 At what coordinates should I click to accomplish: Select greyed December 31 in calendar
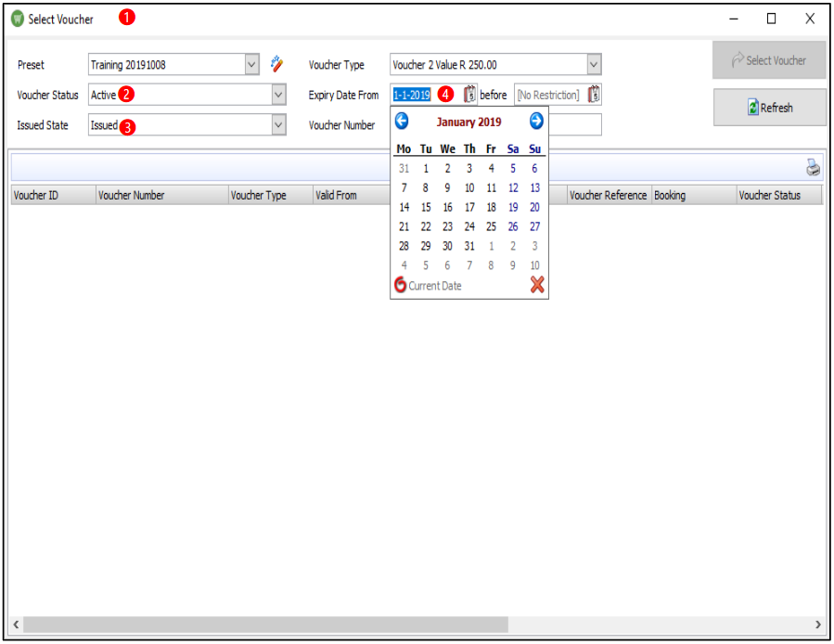(x=404, y=169)
